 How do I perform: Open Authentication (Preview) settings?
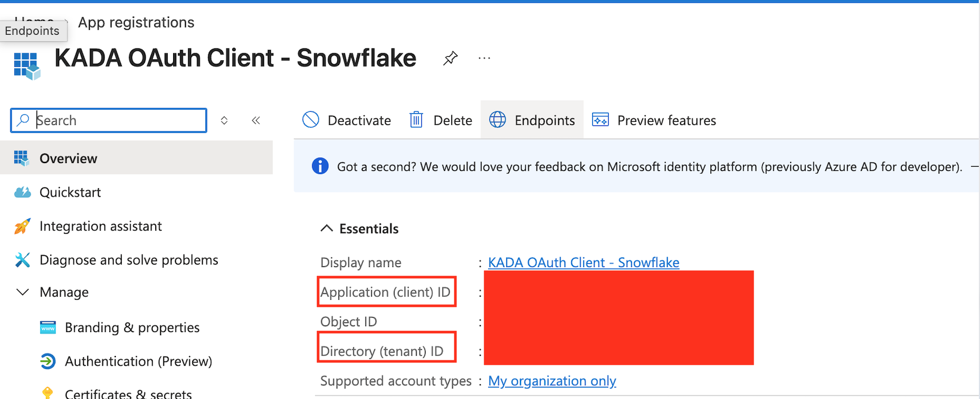[x=138, y=361]
